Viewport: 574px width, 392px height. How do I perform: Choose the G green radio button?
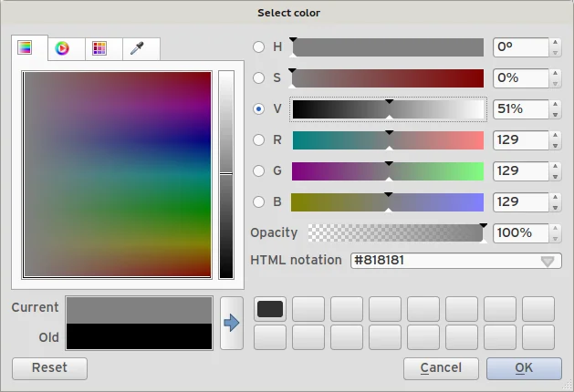(x=260, y=171)
